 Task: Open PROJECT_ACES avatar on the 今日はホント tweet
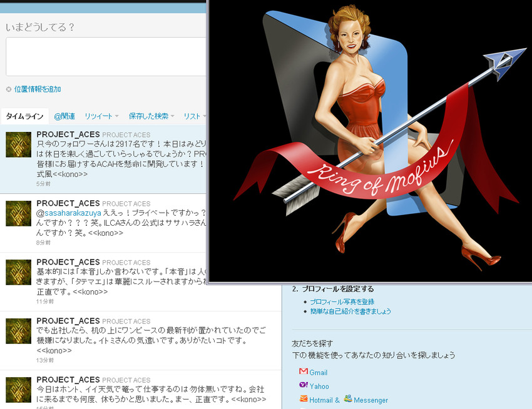tap(18, 390)
